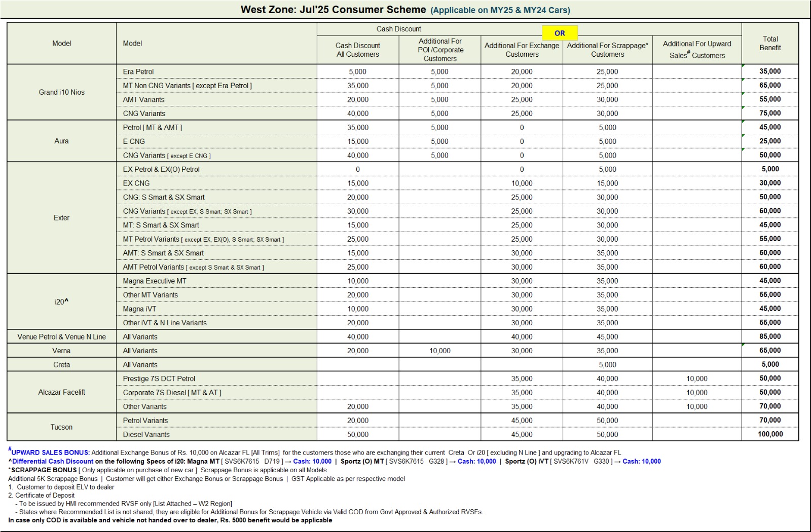Image resolution: width=811 pixels, height=532 pixels.
Task: Select the 'Cash Discount' group header
Action: tap(398, 29)
